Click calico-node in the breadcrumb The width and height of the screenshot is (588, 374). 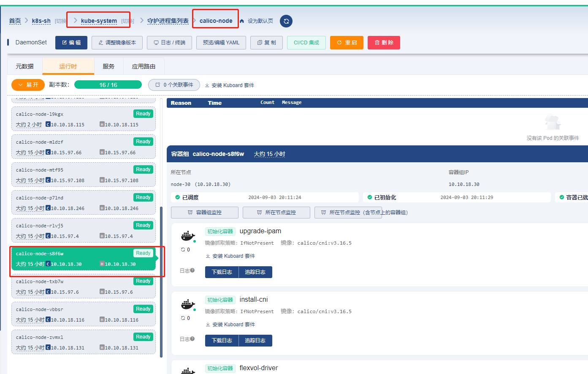click(216, 21)
